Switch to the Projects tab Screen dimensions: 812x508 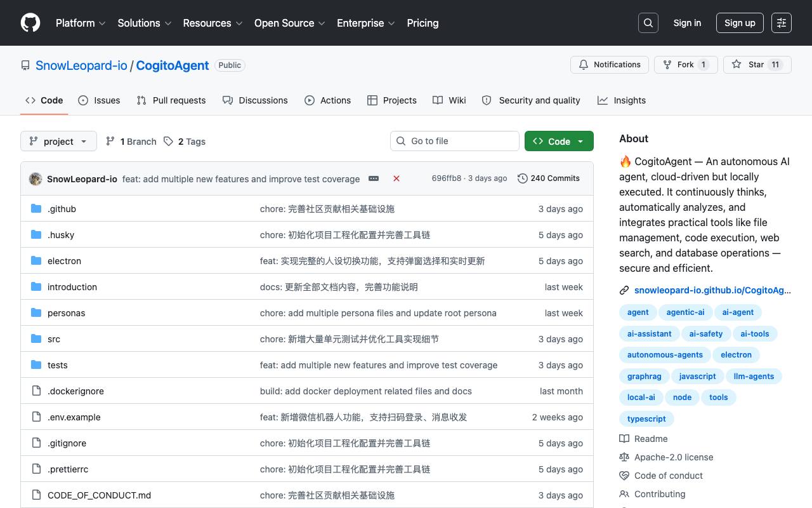[x=392, y=100]
